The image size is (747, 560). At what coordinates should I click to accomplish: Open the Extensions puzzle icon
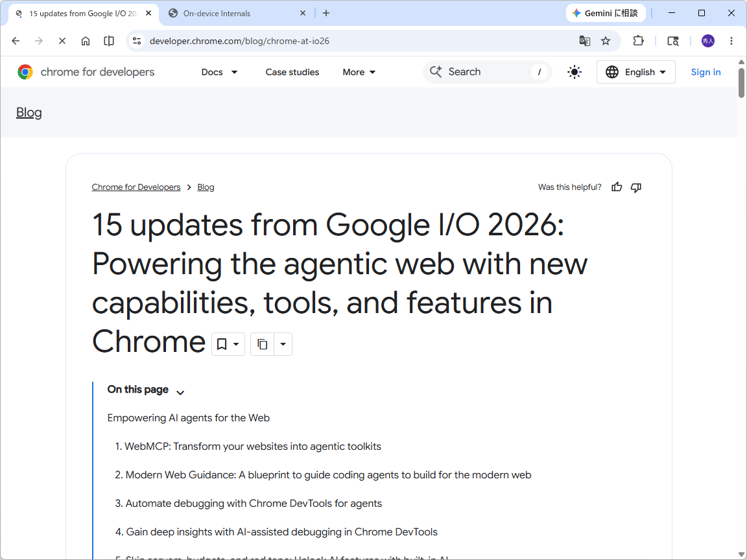pyautogui.click(x=638, y=41)
